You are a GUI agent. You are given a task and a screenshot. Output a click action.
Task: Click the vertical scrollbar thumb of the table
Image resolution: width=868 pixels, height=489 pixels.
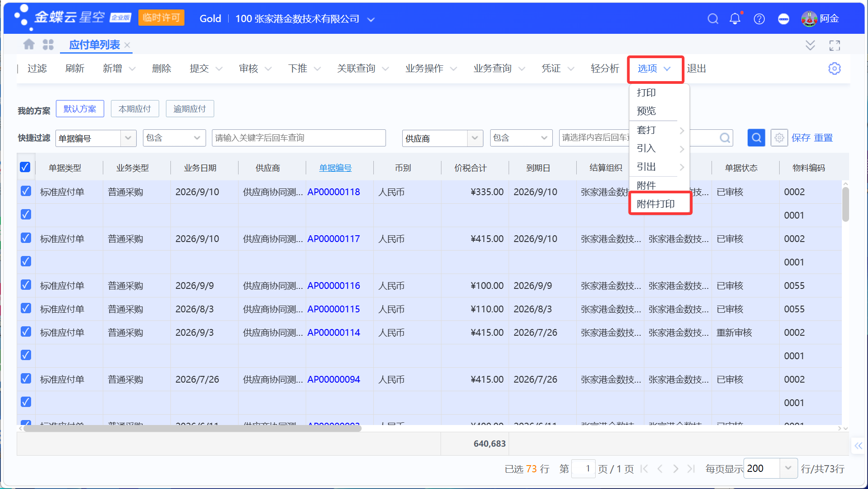coord(845,204)
